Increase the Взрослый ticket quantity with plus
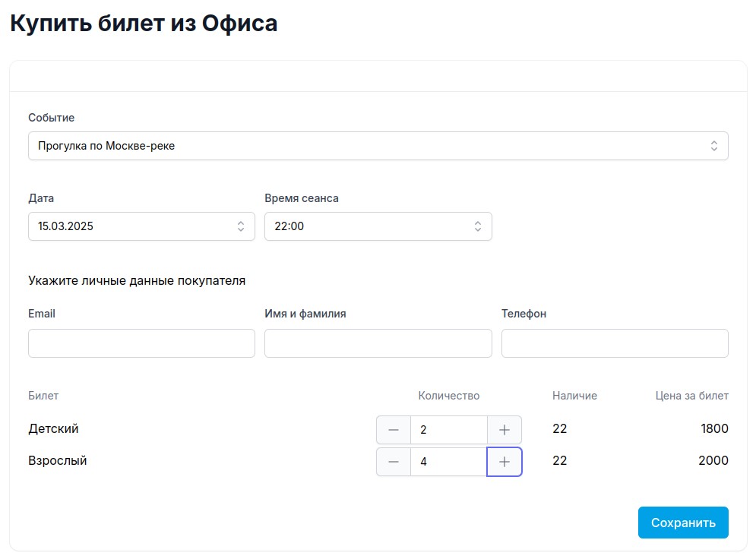This screenshot has width=756, height=559. (x=504, y=461)
